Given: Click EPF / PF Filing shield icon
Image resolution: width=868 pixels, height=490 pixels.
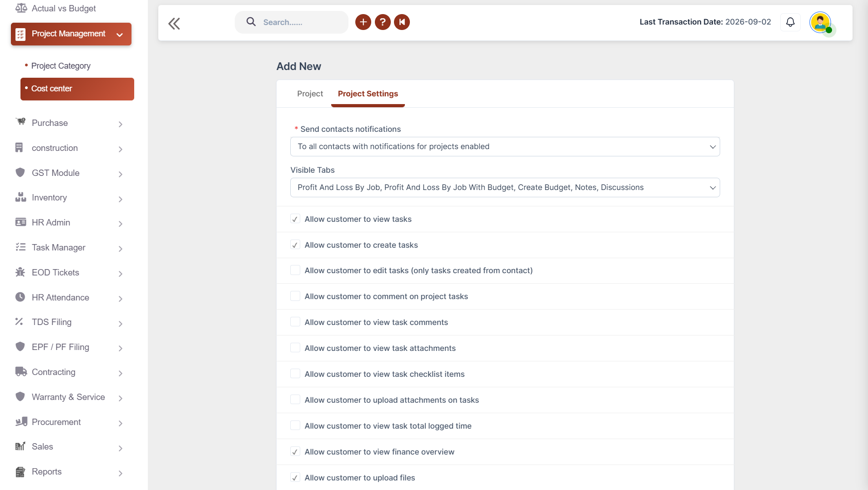Looking at the screenshot, I should (x=20, y=346).
